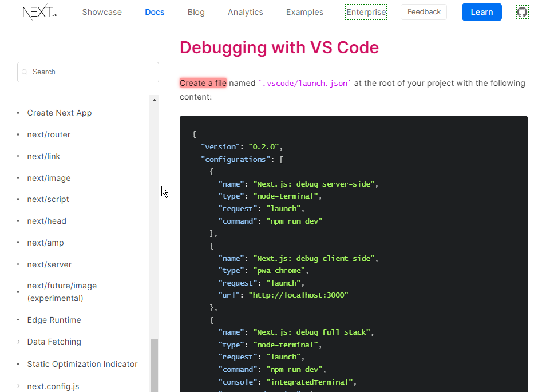Click the Next.js logo

click(39, 12)
